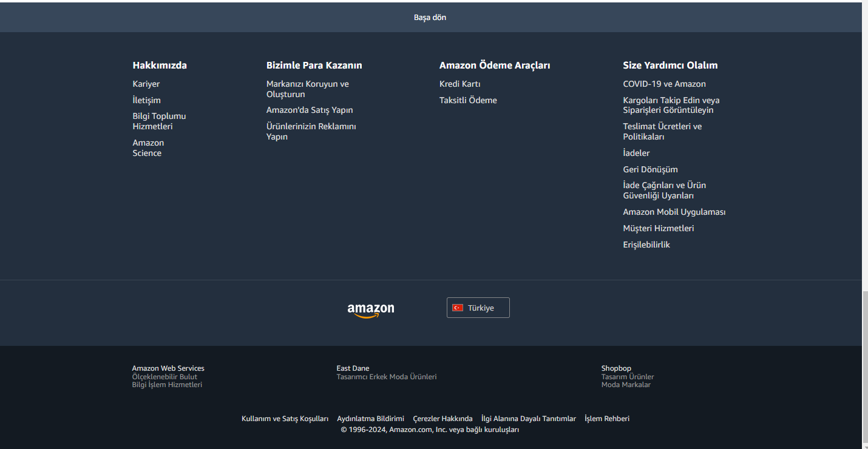Open Bilgi Toplumu Hizmetleri link
The height and width of the screenshot is (449, 868).
(x=160, y=121)
